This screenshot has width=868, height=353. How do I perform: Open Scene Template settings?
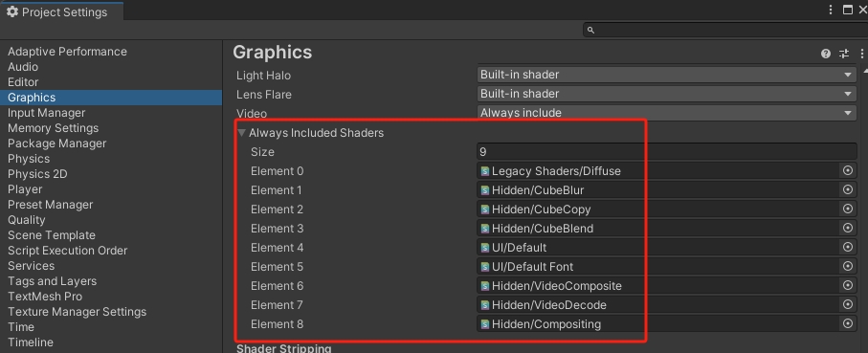coord(52,235)
